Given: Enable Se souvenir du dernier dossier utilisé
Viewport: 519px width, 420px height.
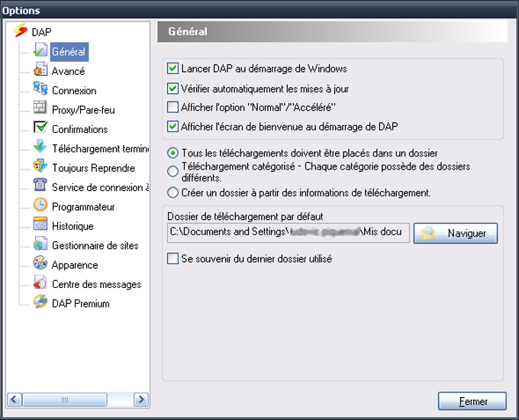Looking at the screenshot, I should (x=172, y=259).
